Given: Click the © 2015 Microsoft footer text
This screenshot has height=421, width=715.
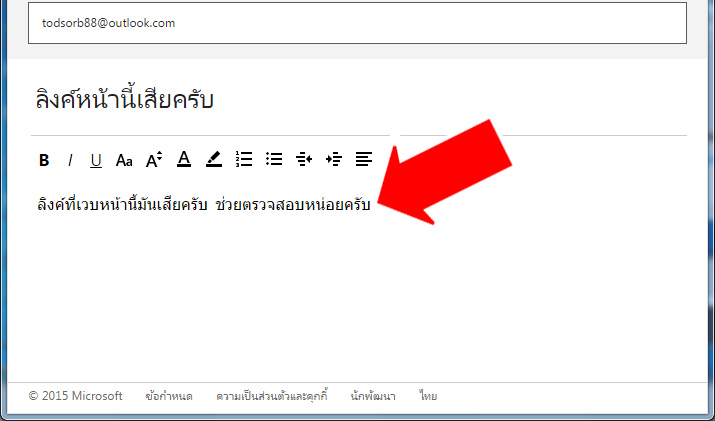Looking at the screenshot, I should (x=76, y=396).
